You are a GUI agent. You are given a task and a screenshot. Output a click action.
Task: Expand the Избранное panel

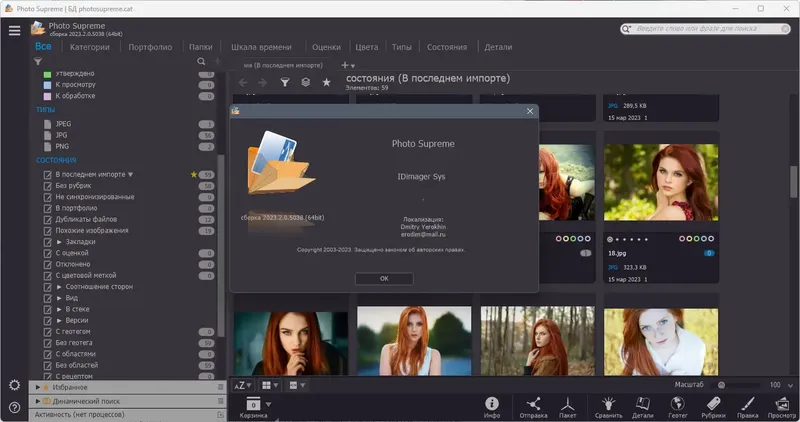tap(38, 387)
